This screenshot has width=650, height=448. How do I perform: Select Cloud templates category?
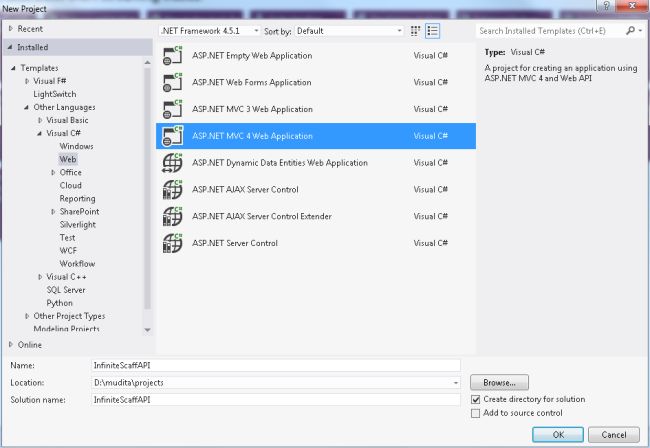pos(70,185)
